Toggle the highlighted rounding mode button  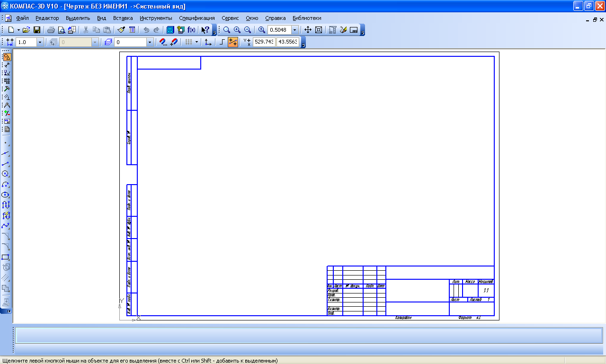click(232, 42)
